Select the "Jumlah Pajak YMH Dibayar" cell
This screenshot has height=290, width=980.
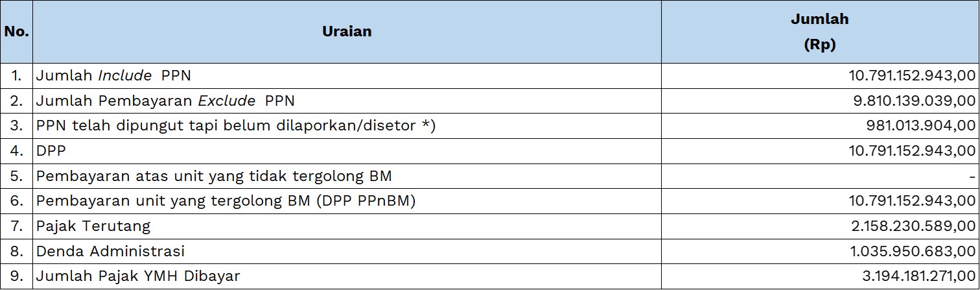pos(138,276)
